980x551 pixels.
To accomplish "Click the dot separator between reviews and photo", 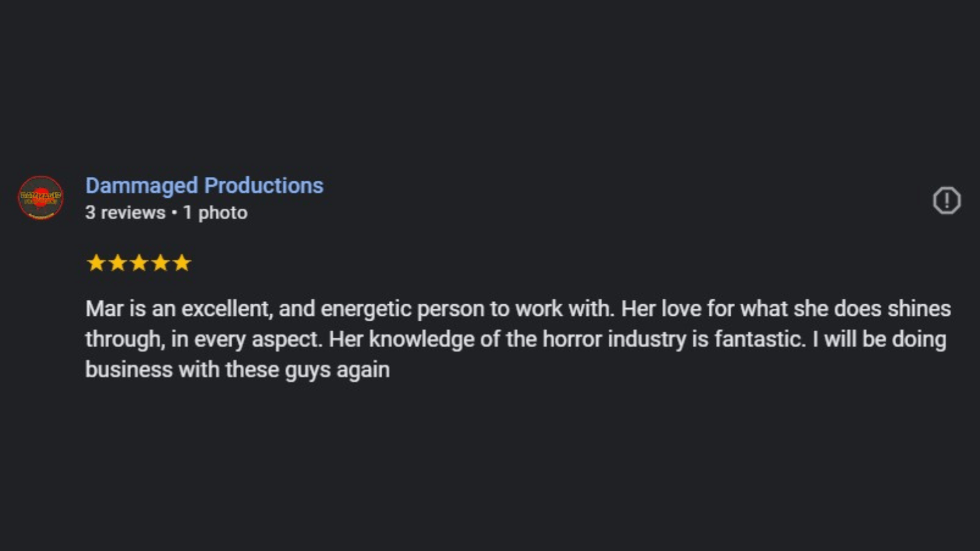I will [174, 213].
